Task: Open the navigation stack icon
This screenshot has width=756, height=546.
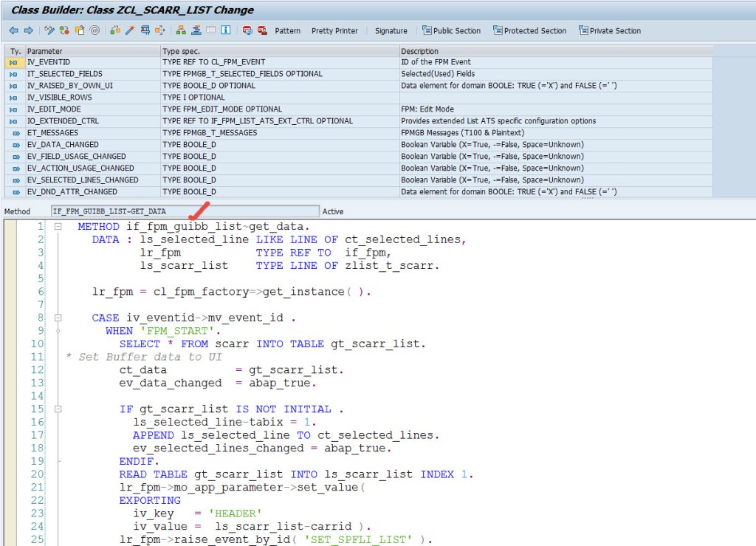Action: point(196,30)
